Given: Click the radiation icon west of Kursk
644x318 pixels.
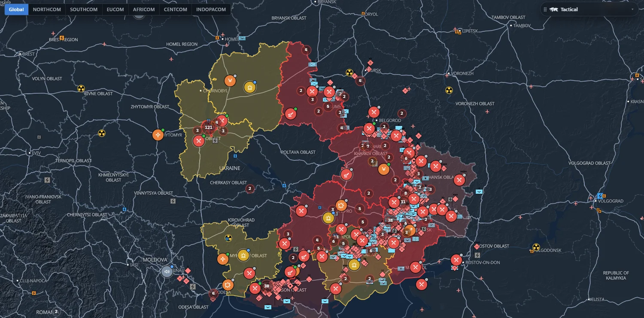Looking at the screenshot, I should [349, 73].
